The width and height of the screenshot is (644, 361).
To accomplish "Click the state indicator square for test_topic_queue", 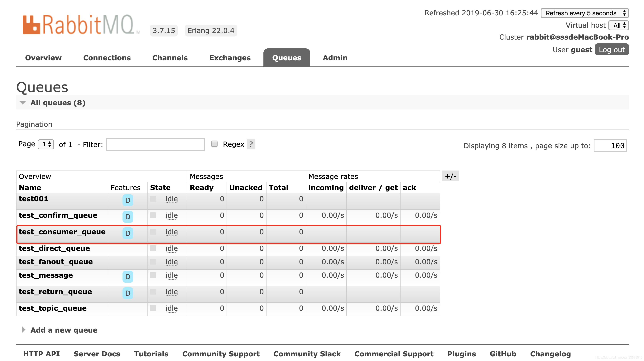I will (x=153, y=308).
